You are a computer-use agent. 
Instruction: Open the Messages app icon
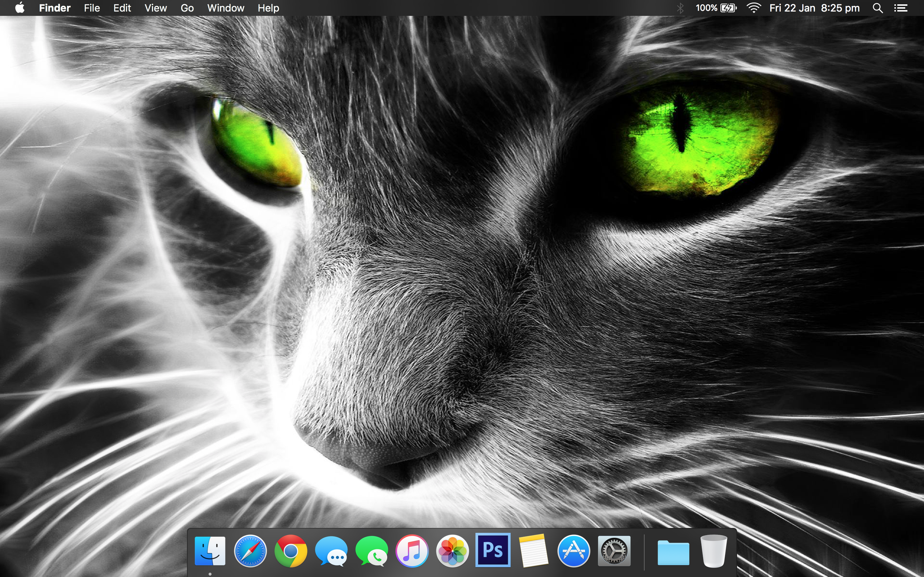coord(331,551)
